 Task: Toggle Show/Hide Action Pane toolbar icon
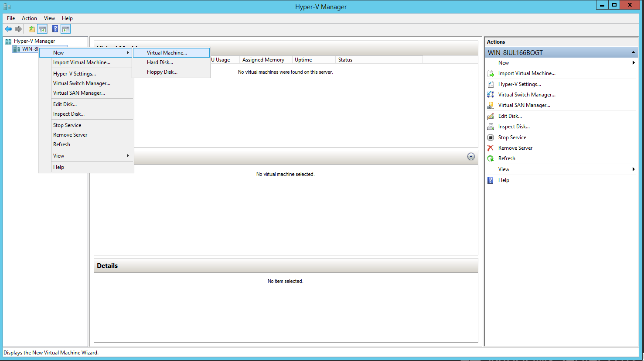pos(66,29)
